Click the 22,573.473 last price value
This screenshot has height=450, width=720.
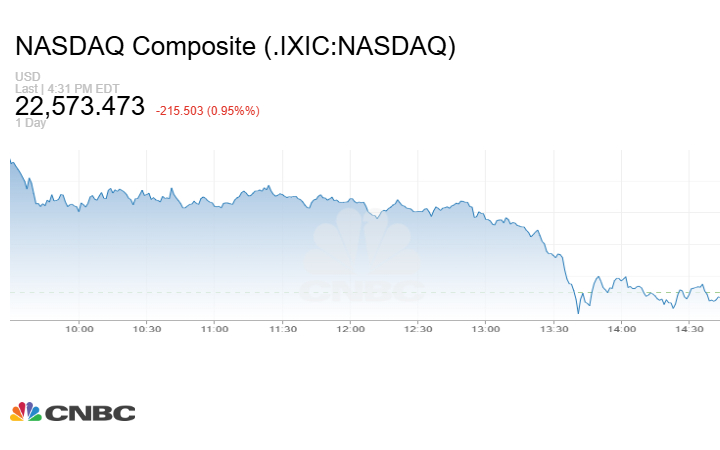click(x=80, y=107)
